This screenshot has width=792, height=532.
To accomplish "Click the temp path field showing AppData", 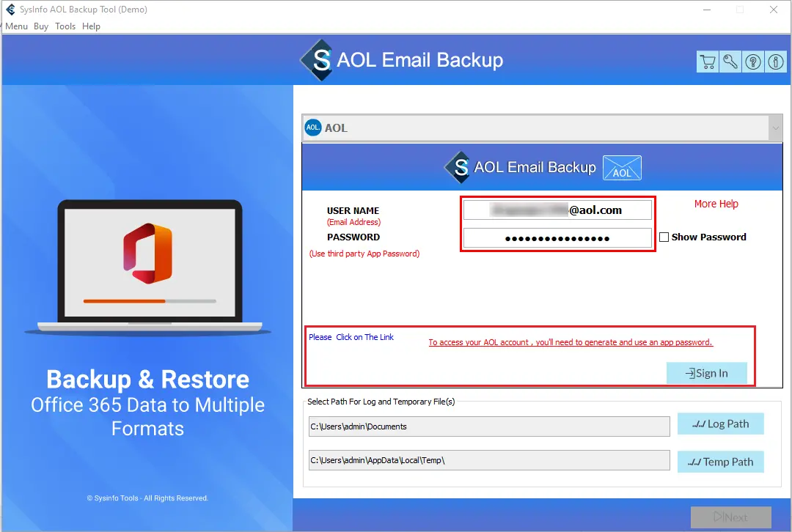I will point(489,460).
